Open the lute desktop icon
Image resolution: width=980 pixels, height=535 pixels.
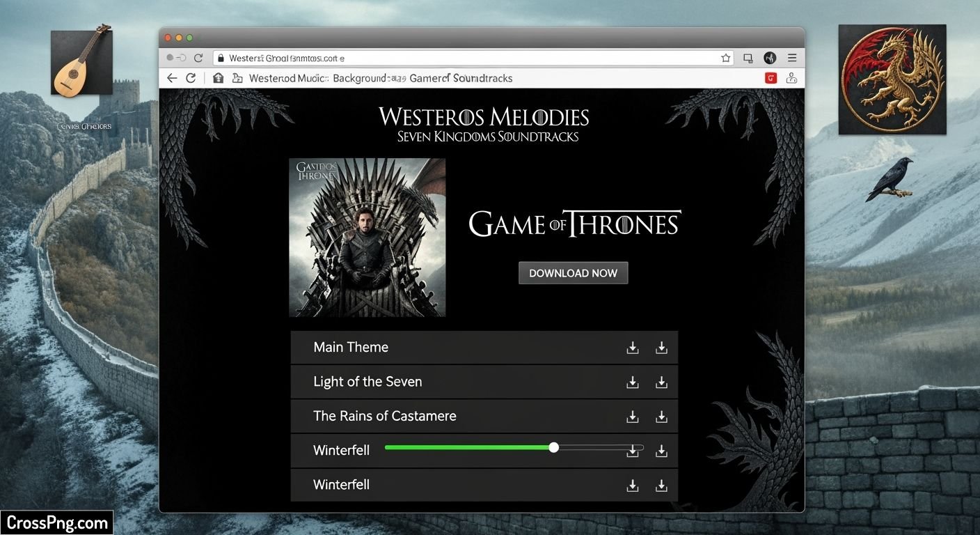tap(82, 61)
